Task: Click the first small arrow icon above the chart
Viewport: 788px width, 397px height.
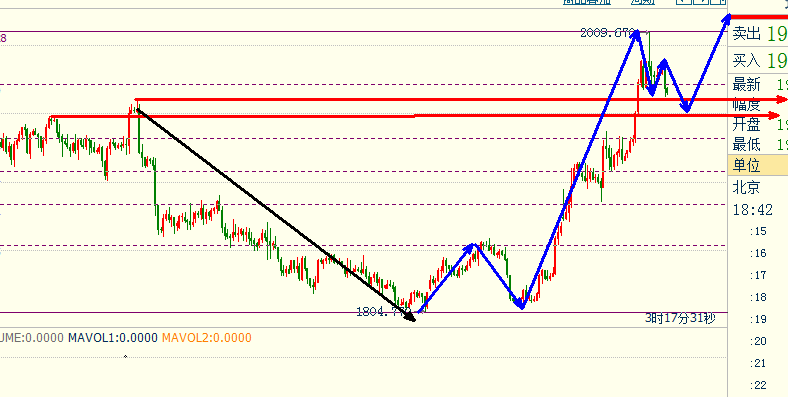Action: coord(684,2)
